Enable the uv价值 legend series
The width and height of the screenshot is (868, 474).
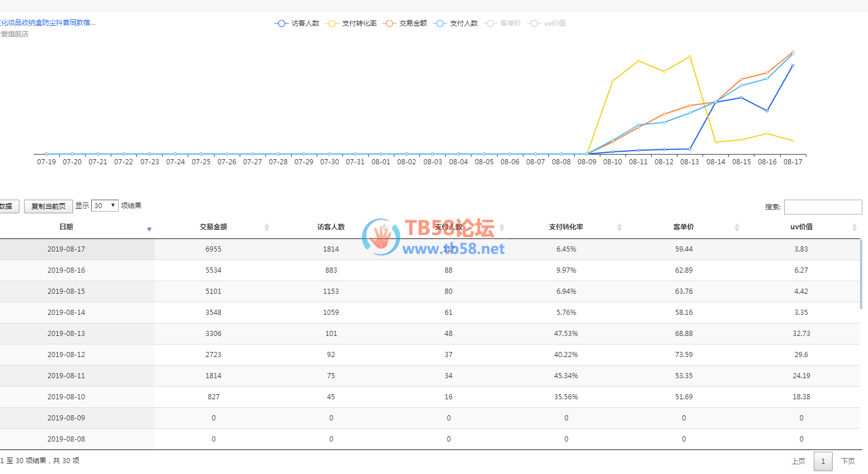point(547,23)
